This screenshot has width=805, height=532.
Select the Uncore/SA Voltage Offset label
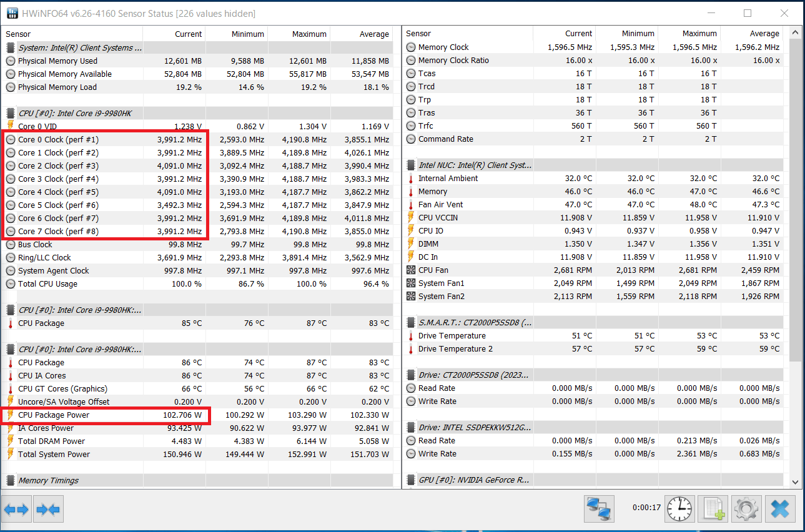pyautogui.click(x=64, y=402)
